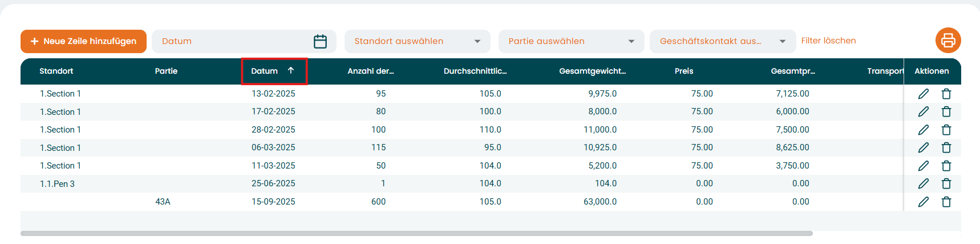980x244 pixels.
Task: Delete the row dated 06-03-2025
Action: pos(946,147)
